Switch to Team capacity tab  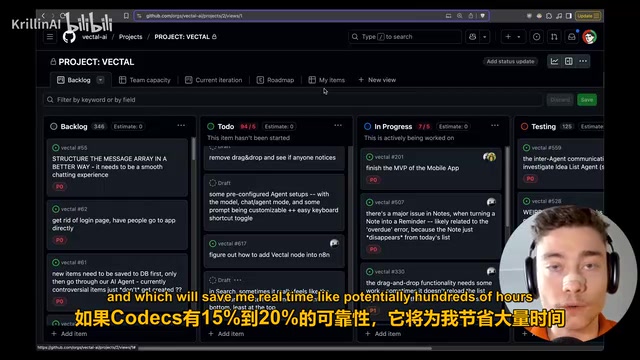coord(144,80)
